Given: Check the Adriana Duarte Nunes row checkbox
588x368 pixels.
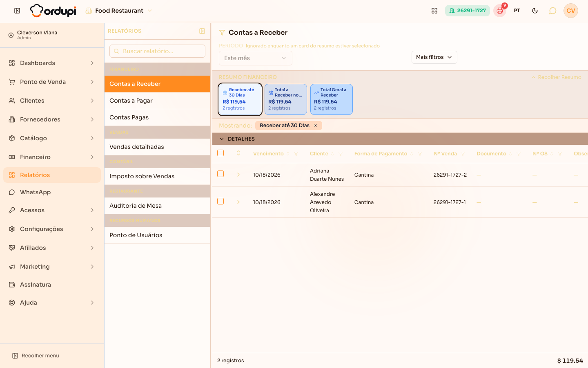Looking at the screenshot, I should pos(220,174).
